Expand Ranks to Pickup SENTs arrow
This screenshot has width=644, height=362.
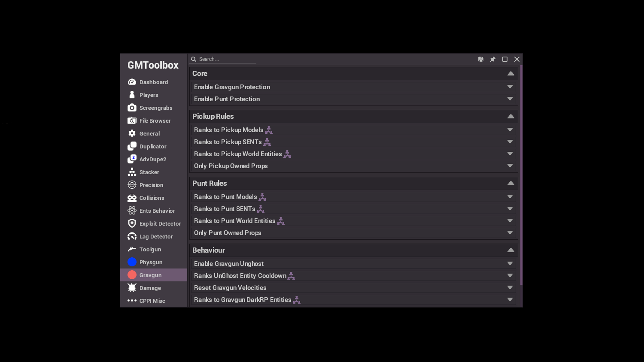(510, 142)
